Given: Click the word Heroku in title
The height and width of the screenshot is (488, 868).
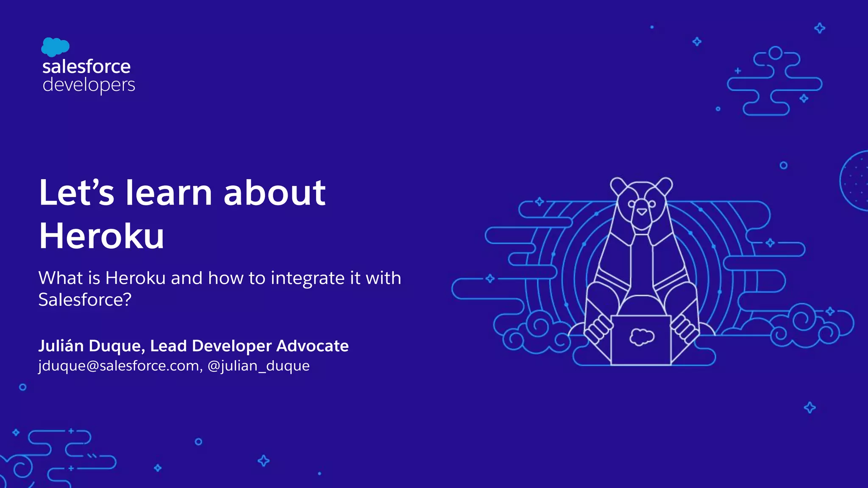Looking at the screenshot, I should (102, 236).
